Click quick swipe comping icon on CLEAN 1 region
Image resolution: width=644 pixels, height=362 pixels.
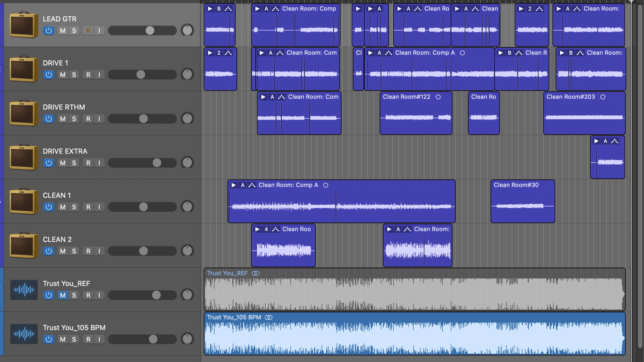tap(252, 185)
